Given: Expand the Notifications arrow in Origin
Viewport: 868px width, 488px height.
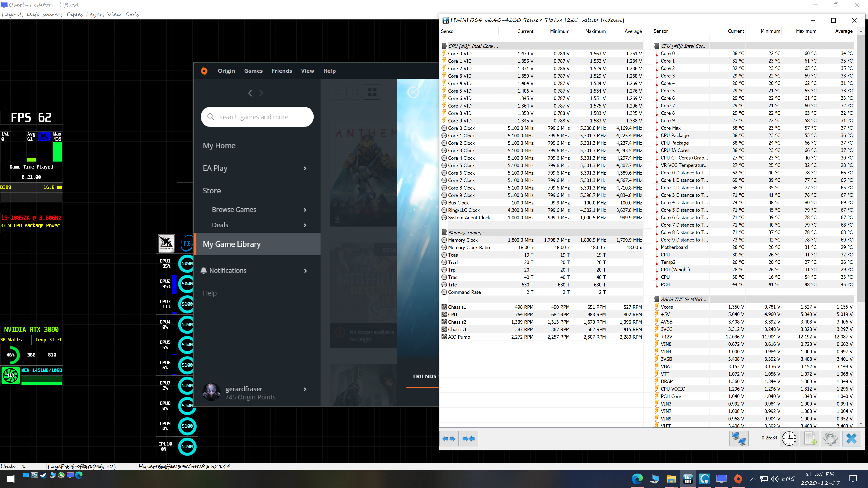Looking at the screenshot, I should point(305,271).
